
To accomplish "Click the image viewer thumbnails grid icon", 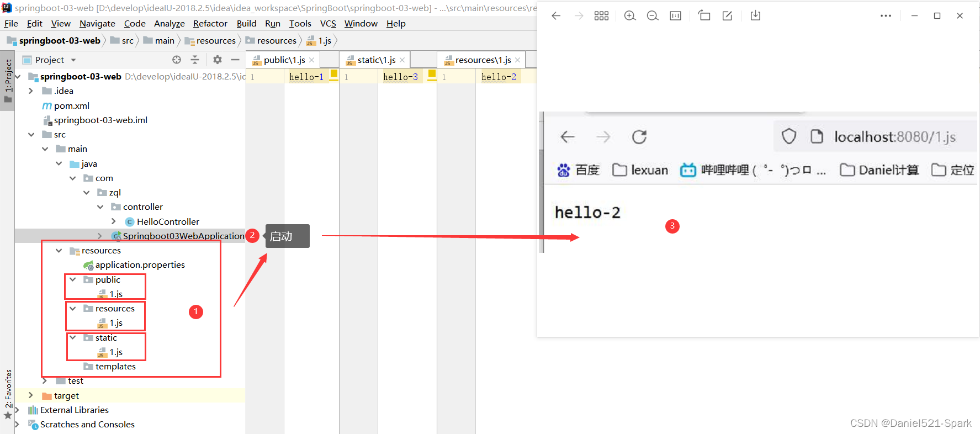I will tap(601, 16).
